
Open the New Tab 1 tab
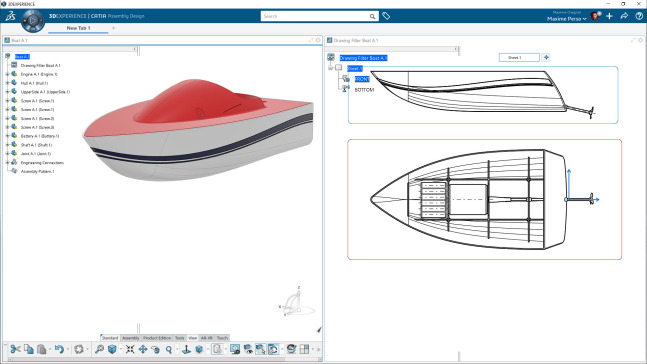78,28
